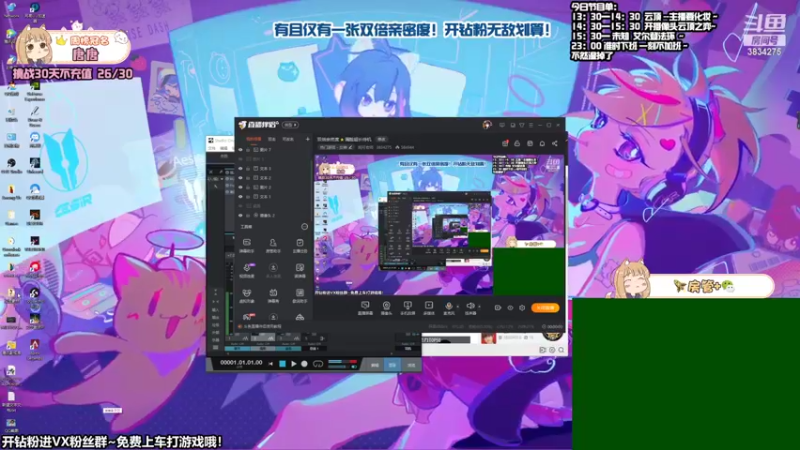Click the 00001.01.01.00 time display

pyautogui.click(x=241, y=363)
